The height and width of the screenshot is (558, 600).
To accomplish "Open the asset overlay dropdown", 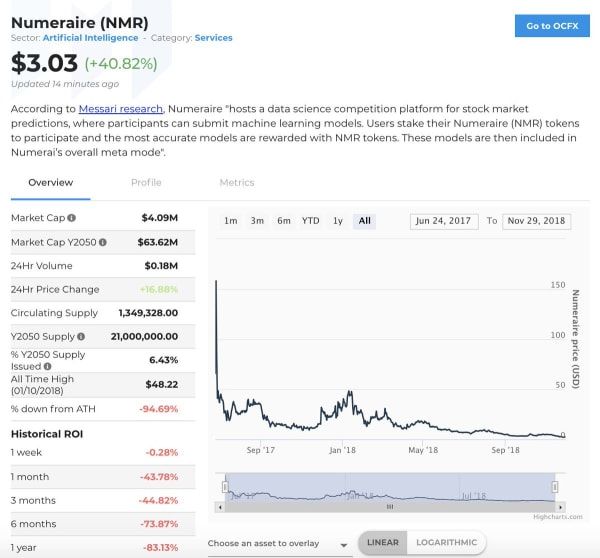I will coord(278,544).
